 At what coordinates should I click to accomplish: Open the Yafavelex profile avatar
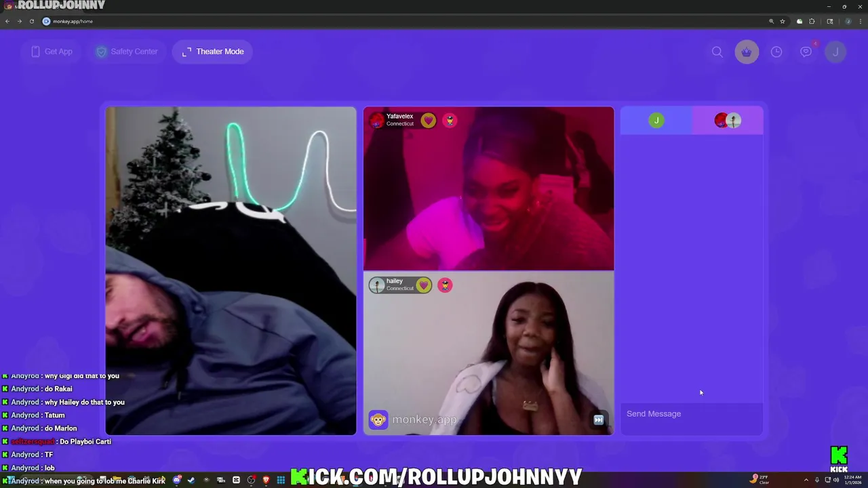tap(376, 121)
